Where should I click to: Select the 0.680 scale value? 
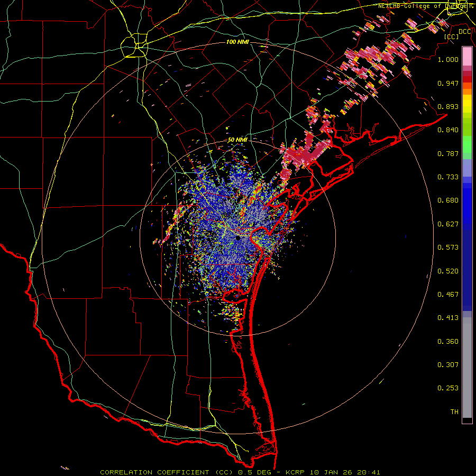448,200
